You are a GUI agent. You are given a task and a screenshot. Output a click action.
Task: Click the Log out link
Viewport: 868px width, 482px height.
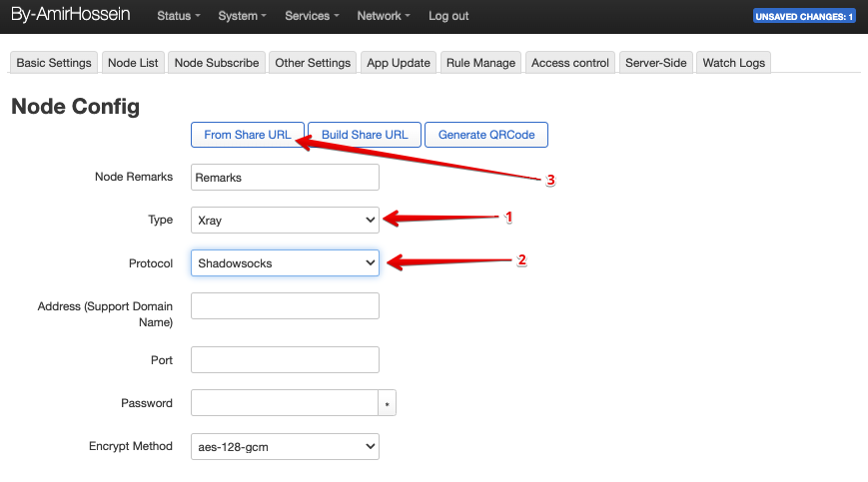coord(448,16)
